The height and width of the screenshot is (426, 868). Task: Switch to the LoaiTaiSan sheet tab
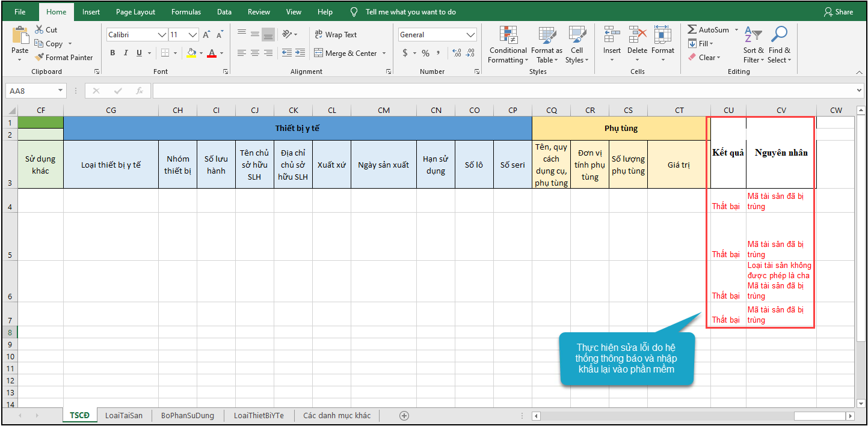(124, 415)
